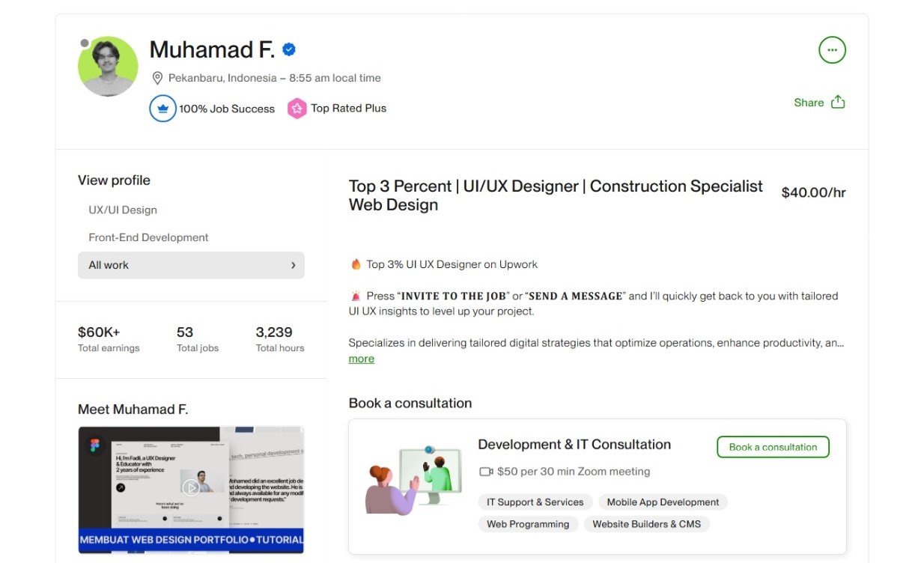Click the chevron arrow on All work row
The width and height of the screenshot is (924, 563).
pos(295,265)
